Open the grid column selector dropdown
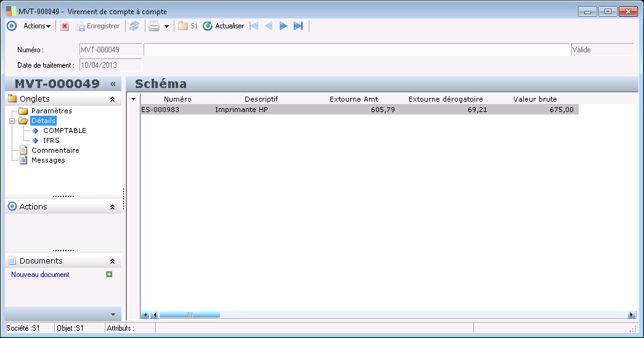The width and height of the screenshot is (644, 338). pos(134,99)
